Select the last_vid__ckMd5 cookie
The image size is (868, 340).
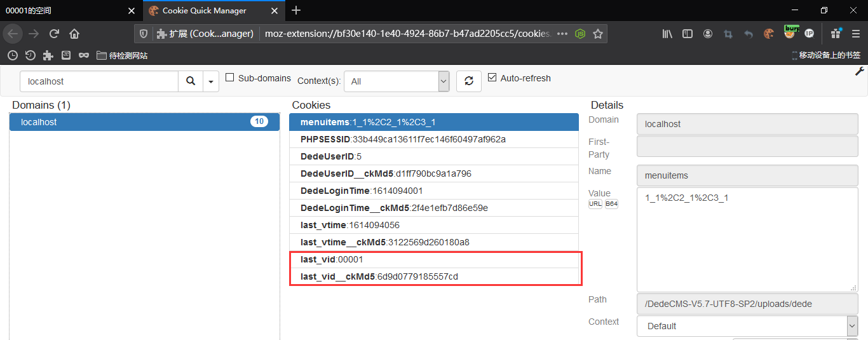(434, 276)
